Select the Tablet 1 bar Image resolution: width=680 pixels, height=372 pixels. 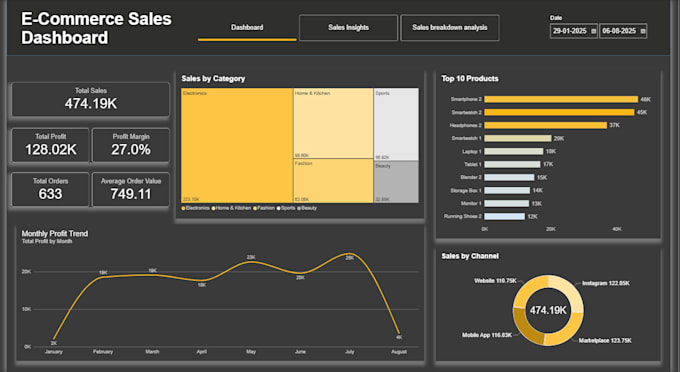tap(512, 164)
